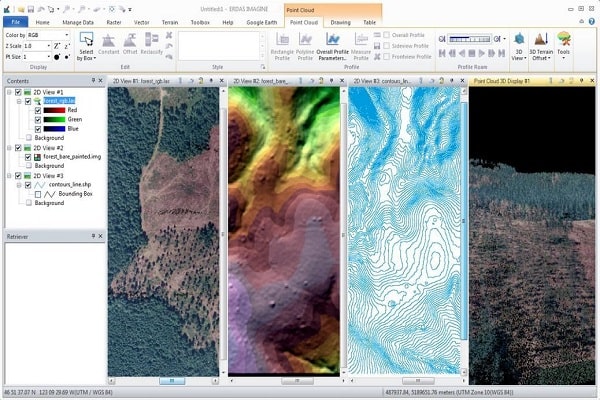Switch to the Drawing tab
Image resolution: width=600 pixels, height=400 pixels.
(342, 20)
